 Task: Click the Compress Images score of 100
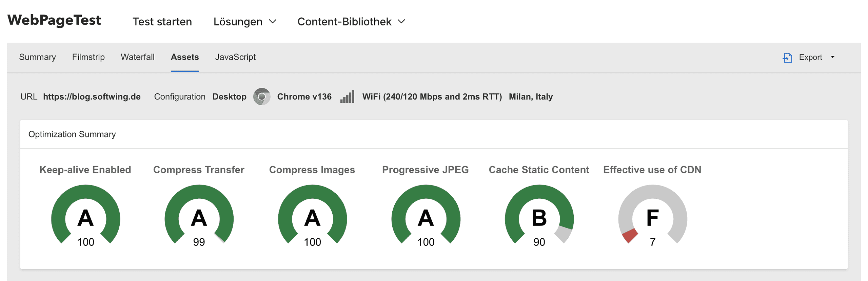coord(313,242)
